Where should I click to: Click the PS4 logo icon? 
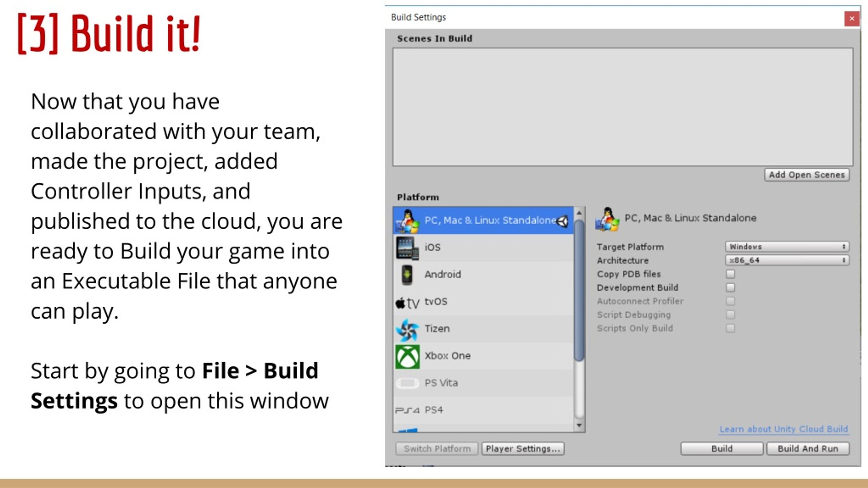pyautogui.click(x=407, y=410)
